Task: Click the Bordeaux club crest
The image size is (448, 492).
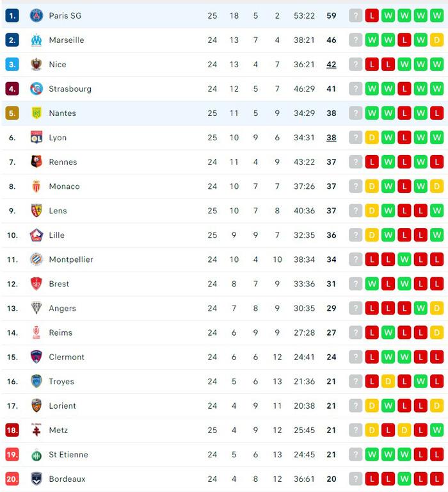Action: point(36,479)
